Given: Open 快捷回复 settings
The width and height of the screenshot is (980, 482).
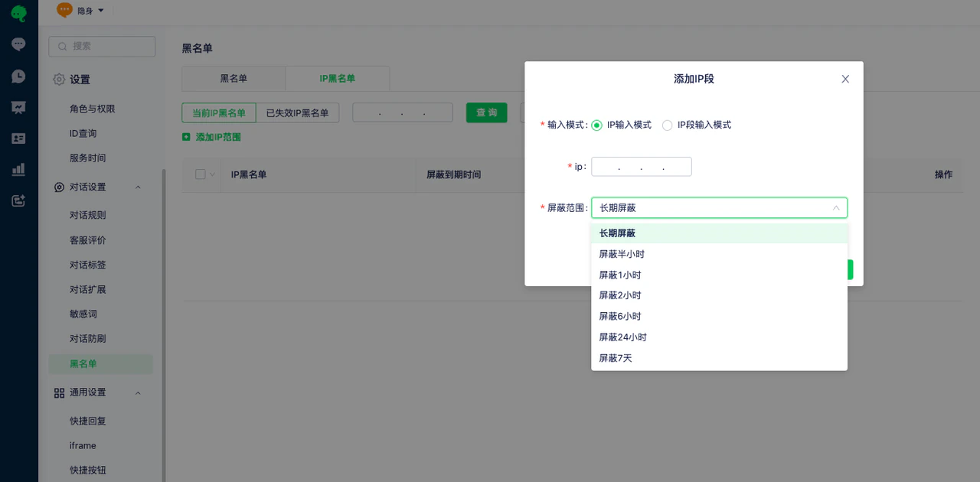Looking at the screenshot, I should pyautogui.click(x=88, y=421).
